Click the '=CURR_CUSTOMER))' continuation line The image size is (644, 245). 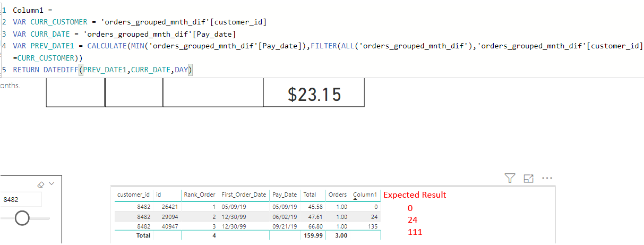coord(48,57)
